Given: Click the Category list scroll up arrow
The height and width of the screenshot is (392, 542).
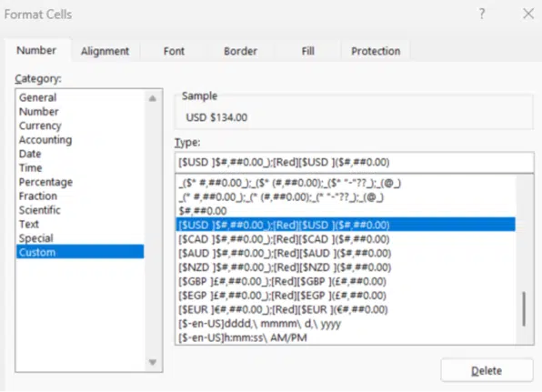Looking at the screenshot, I should [153, 99].
